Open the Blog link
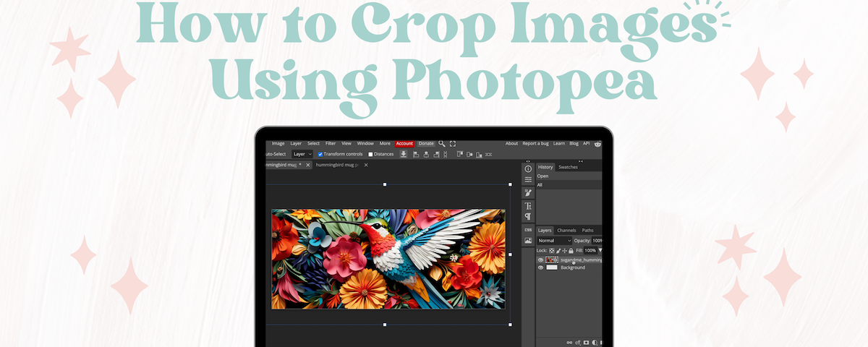Image resolution: width=868 pixels, height=347 pixels. [x=574, y=144]
